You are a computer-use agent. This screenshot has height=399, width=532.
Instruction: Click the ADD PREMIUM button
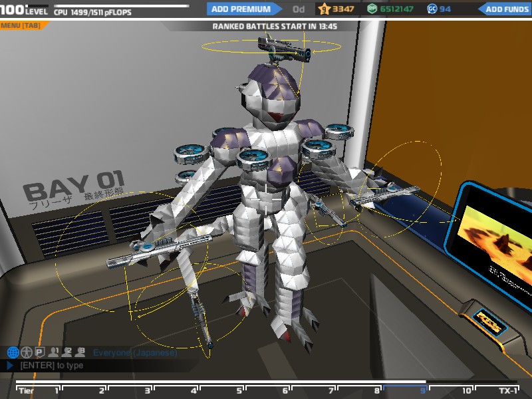[243, 9]
